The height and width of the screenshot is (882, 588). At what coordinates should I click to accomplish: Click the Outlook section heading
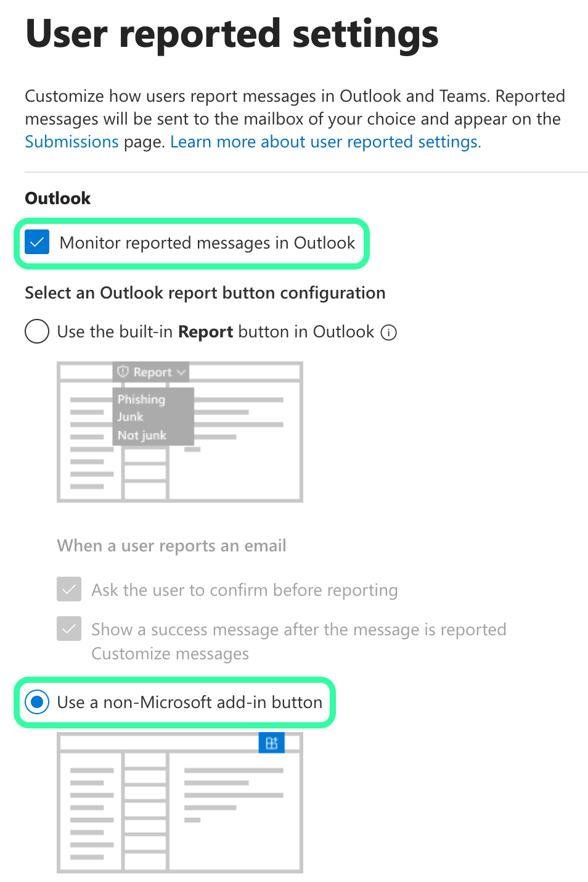(57, 198)
